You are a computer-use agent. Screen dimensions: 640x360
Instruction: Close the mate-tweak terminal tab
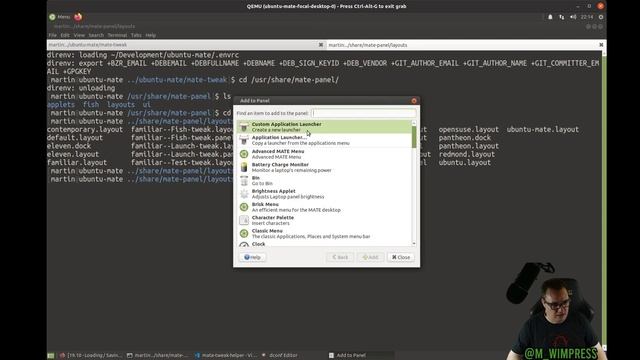click(321, 45)
